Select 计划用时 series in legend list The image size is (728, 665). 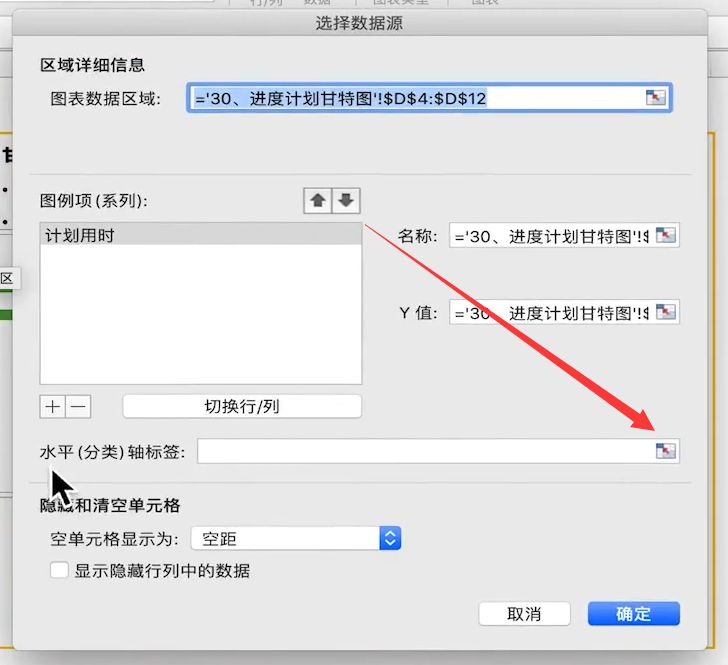click(x=201, y=235)
